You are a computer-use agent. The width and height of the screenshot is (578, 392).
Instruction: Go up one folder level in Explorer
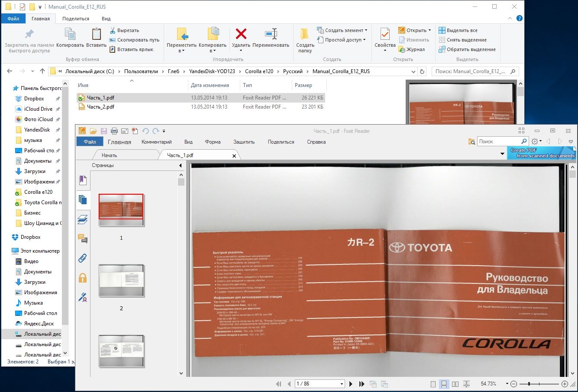pyautogui.click(x=42, y=71)
